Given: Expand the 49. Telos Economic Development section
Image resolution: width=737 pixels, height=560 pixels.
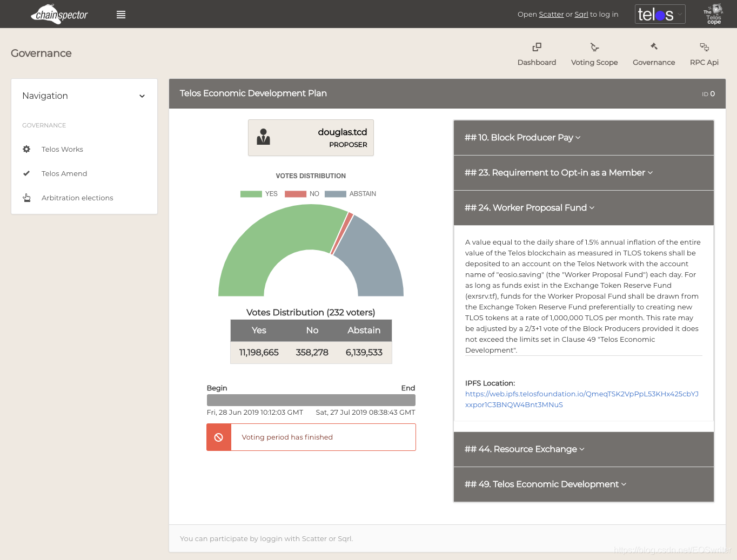Looking at the screenshot, I should 584,484.
